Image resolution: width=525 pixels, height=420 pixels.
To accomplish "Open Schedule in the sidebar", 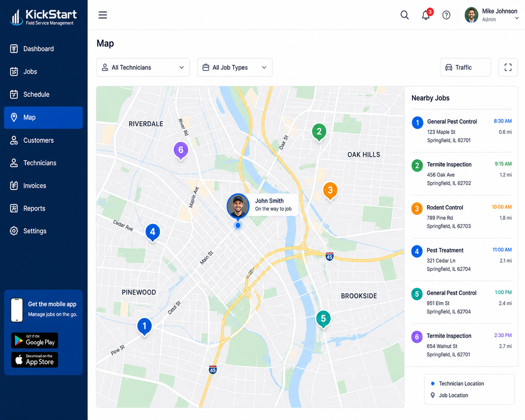I will [43, 94].
